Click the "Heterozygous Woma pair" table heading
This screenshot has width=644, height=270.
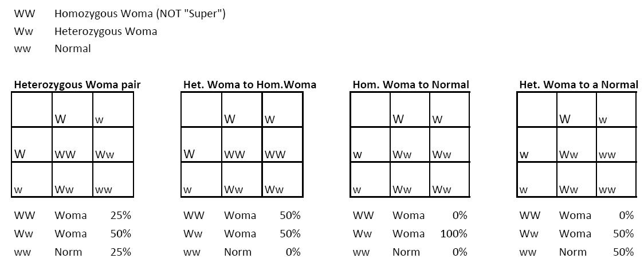click(x=77, y=85)
